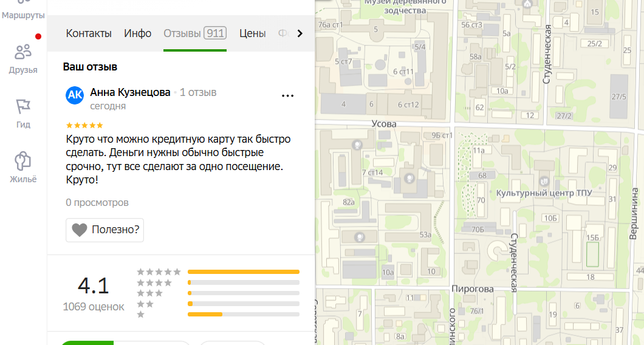Filter by the five-star rating bar

(x=244, y=272)
